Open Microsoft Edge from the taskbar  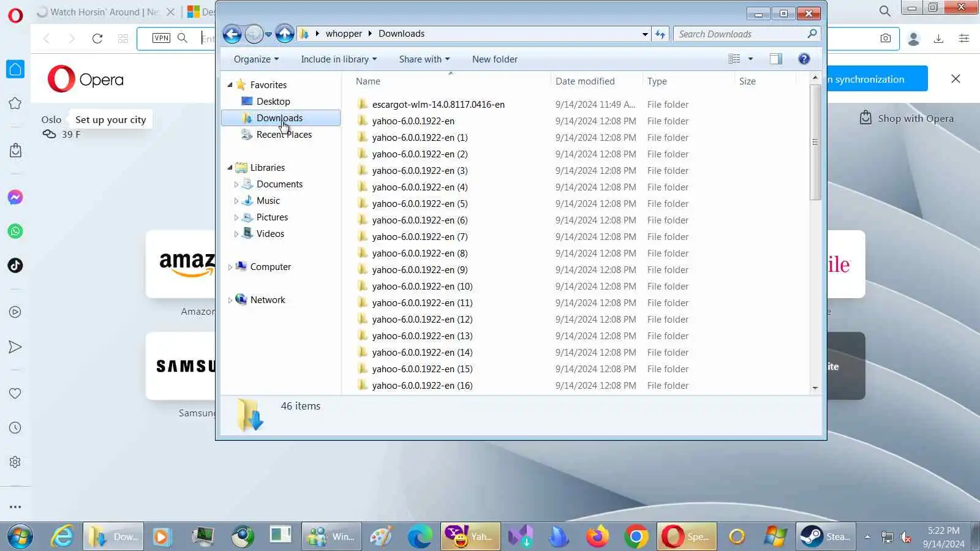click(x=420, y=537)
